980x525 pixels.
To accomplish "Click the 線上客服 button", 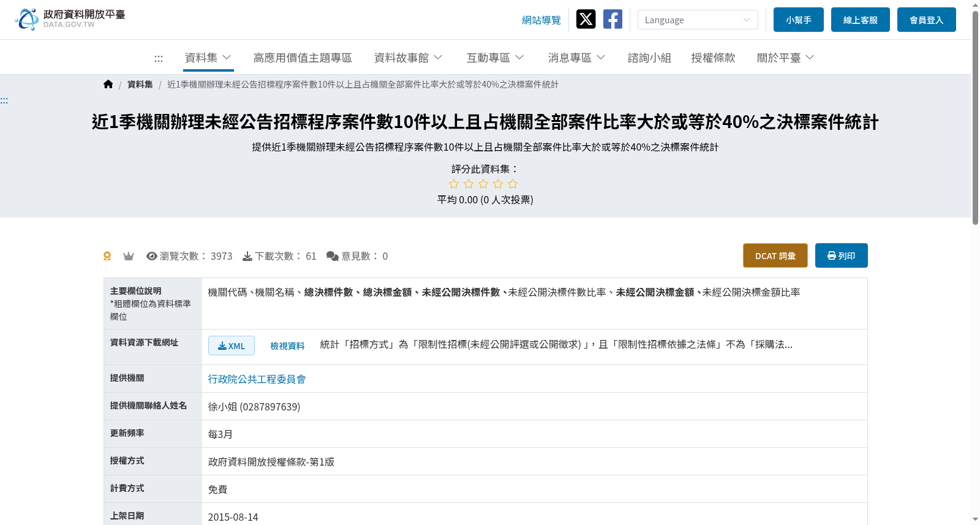I will pyautogui.click(x=861, y=20).
